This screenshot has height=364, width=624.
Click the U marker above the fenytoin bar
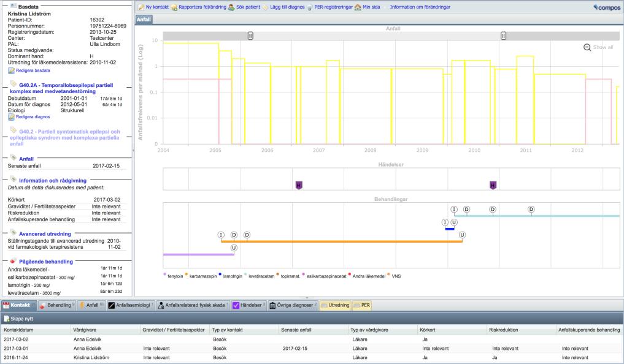pyautogui.click(x=234, y=248)
